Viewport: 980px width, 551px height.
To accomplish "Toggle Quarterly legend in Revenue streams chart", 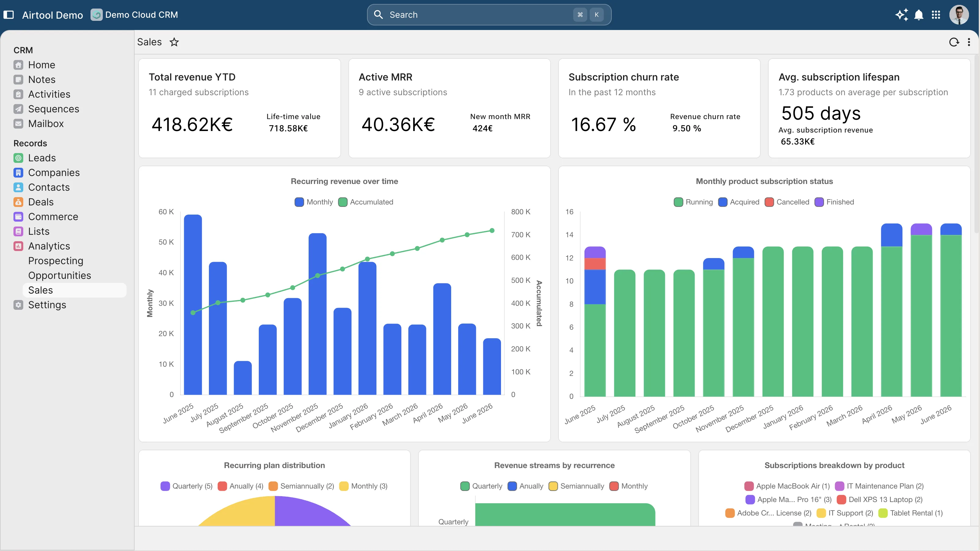I will [481, 486].
